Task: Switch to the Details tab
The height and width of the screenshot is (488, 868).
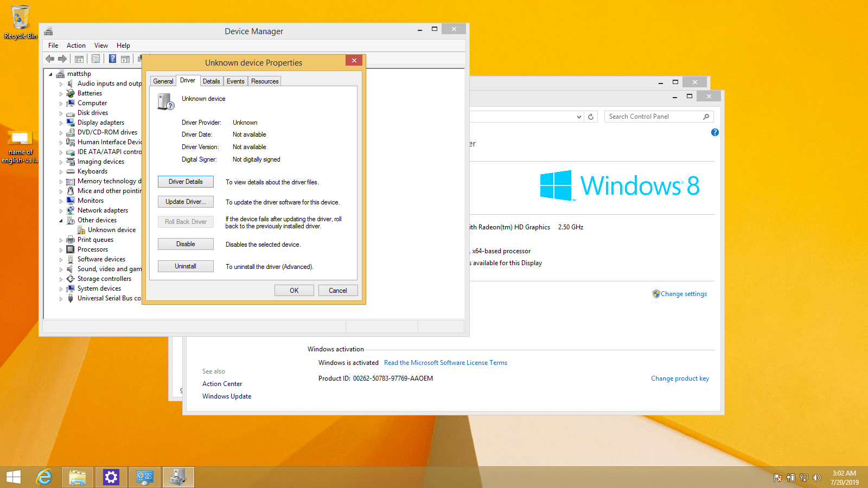Action: tap(212, 81)
